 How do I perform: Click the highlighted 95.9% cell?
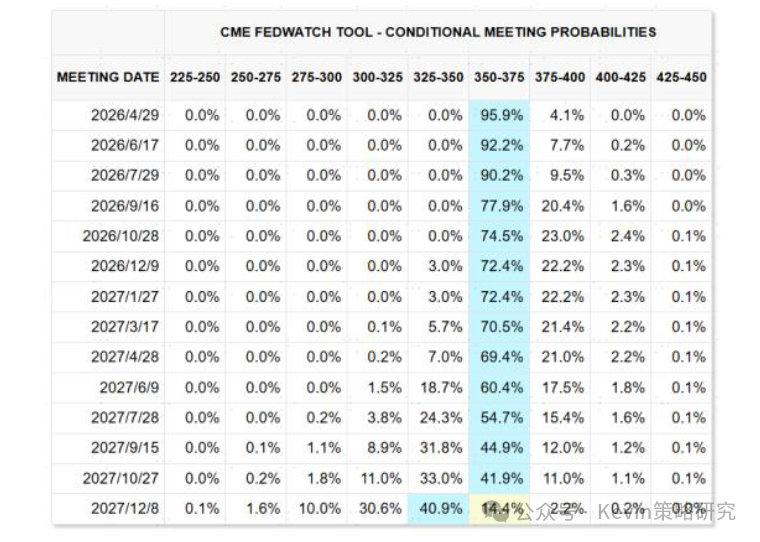(501, 115)
